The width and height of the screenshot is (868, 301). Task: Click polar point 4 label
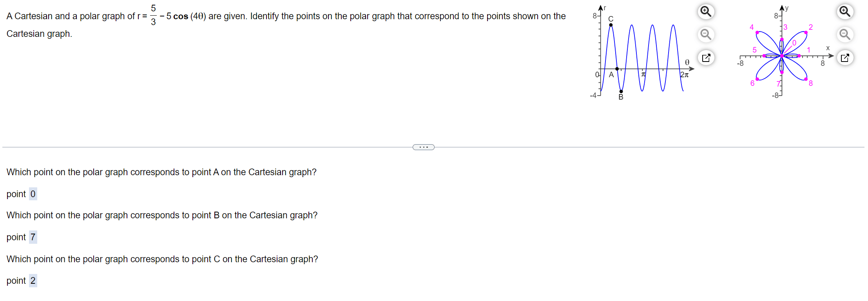[752, 27]
